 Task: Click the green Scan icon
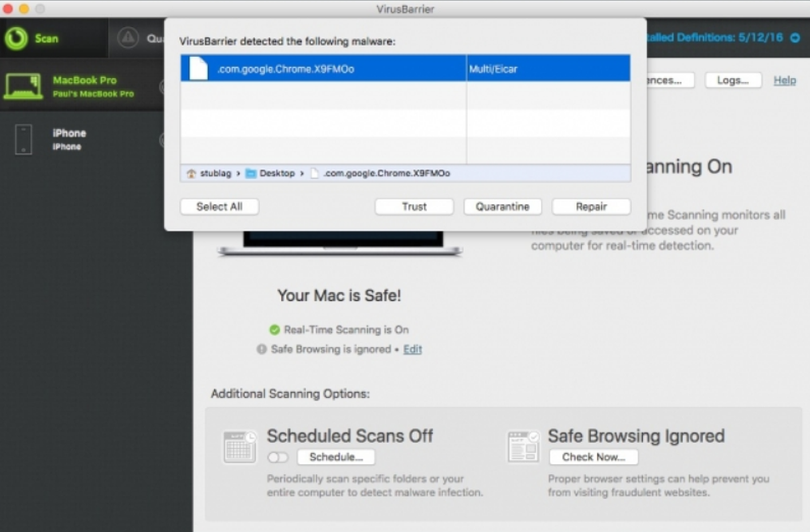(16, 38)
